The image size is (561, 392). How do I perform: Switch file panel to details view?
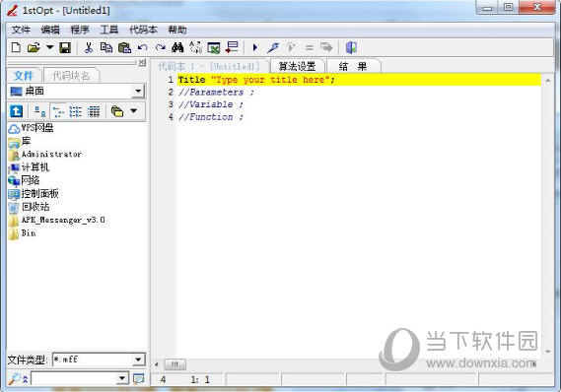coord(94,111)
